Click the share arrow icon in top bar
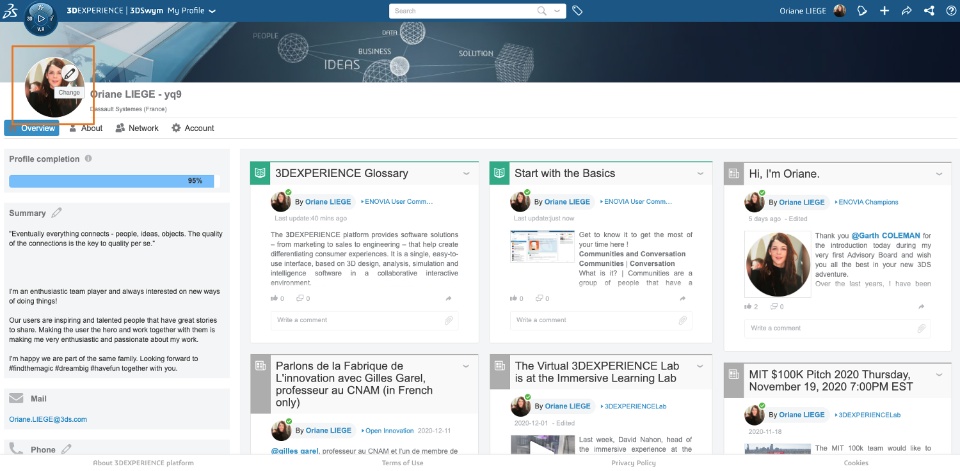This screenshot has height=471, width=960. (x=907, y=10)
